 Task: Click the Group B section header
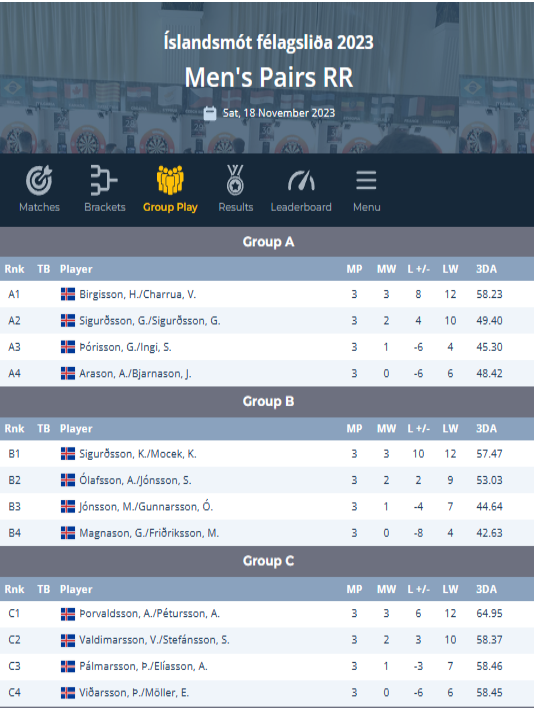tap(267, 401)
